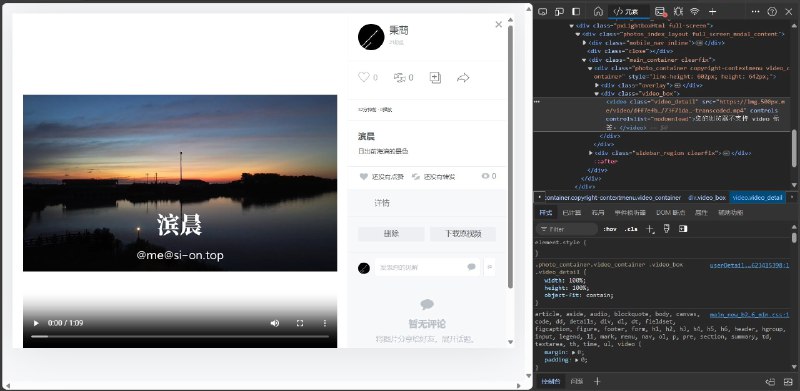The height and width of the screenshot is (391, 800).
Task: Add a new style rule with plus icon
Action: point(649,229)
